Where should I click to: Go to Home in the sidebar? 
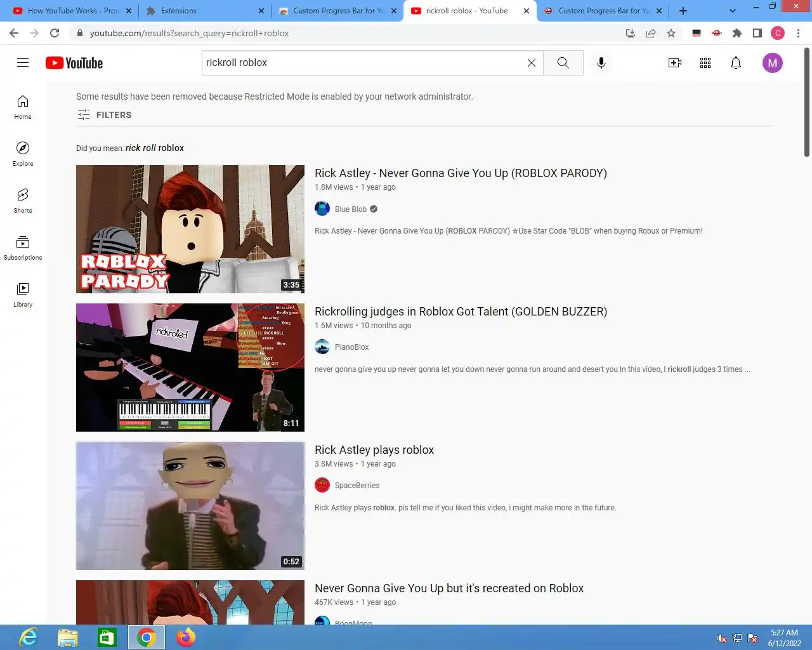[x=23, y=107]
